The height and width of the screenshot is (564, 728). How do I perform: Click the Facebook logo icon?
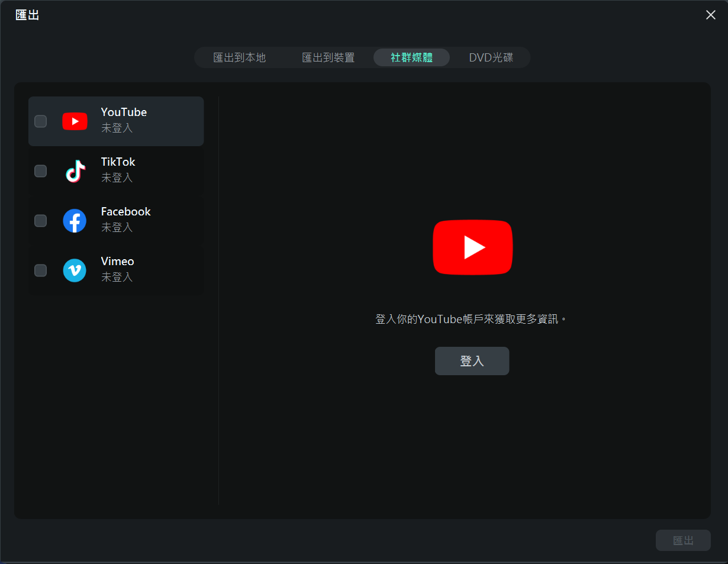[x=75, y=221]
